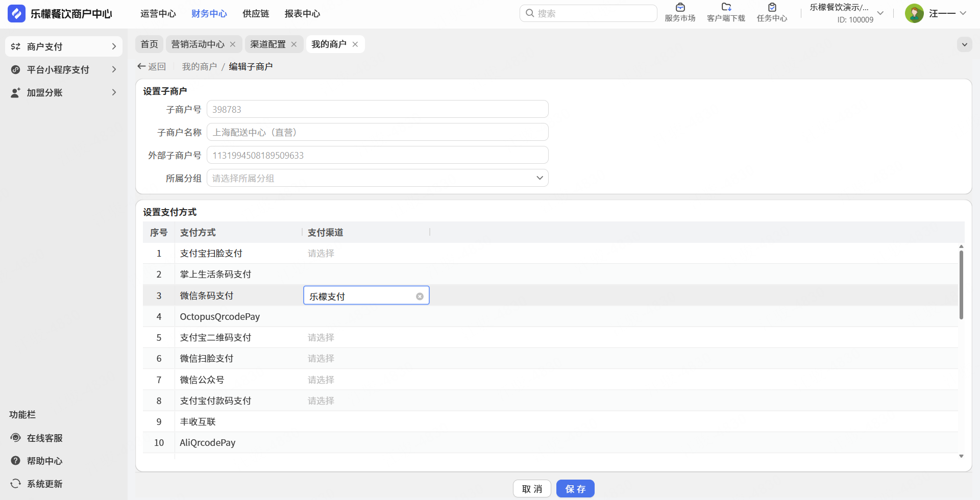Click the 乐檬 logo icon
980x500 pixels.
click(x=16, y=14)
